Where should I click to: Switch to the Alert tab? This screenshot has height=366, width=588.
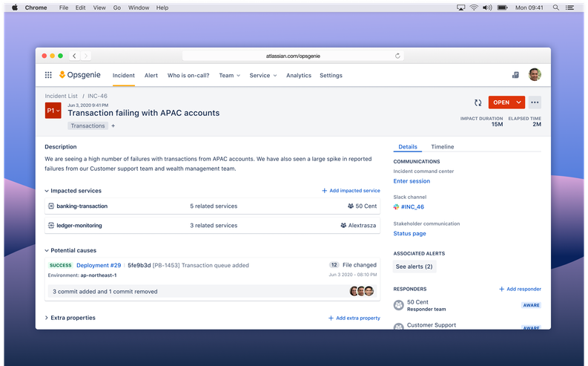(151, 76)
